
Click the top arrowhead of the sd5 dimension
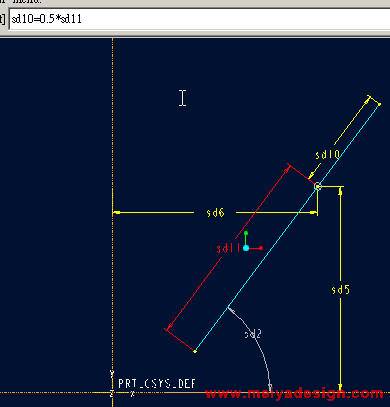[x=340, y=190]
